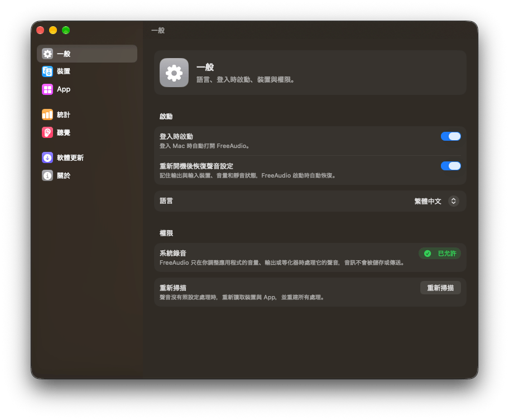
Task: Click the 關於 info icon
Action: tap(47, 175)
